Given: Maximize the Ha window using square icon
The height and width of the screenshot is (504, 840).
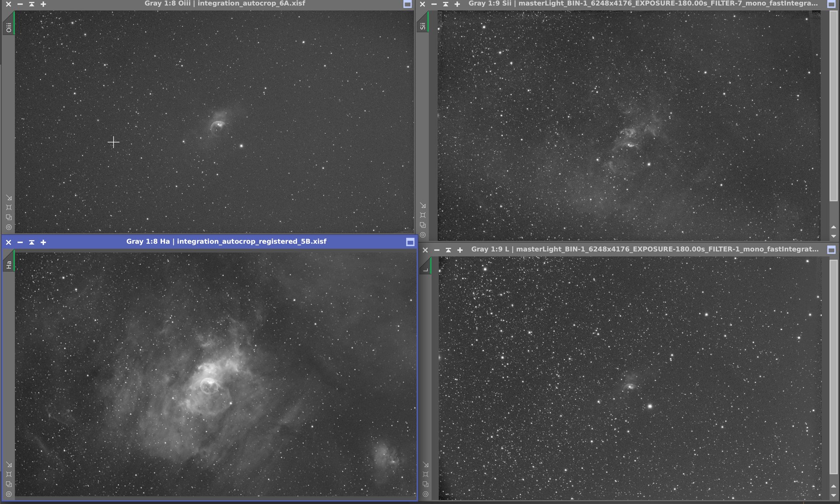Looking at the screenshot, I should tap(410, 242).
